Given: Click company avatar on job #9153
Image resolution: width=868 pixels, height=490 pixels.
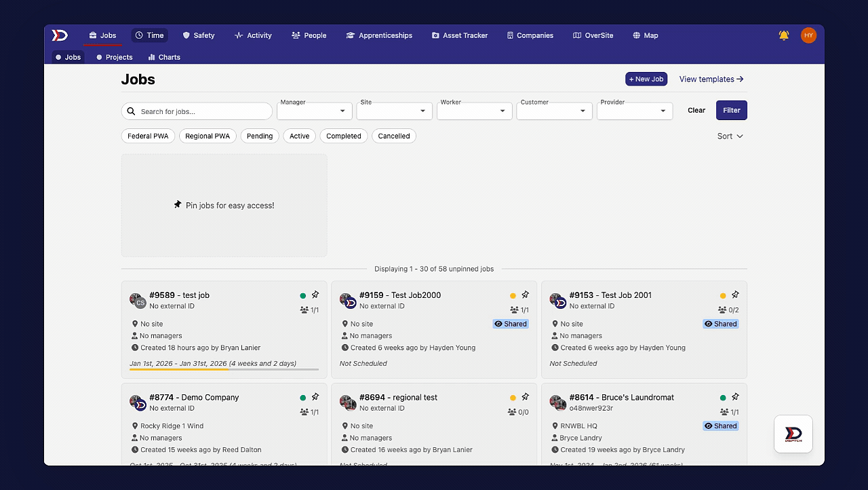Looking at the screenshot, I should 558,301.
